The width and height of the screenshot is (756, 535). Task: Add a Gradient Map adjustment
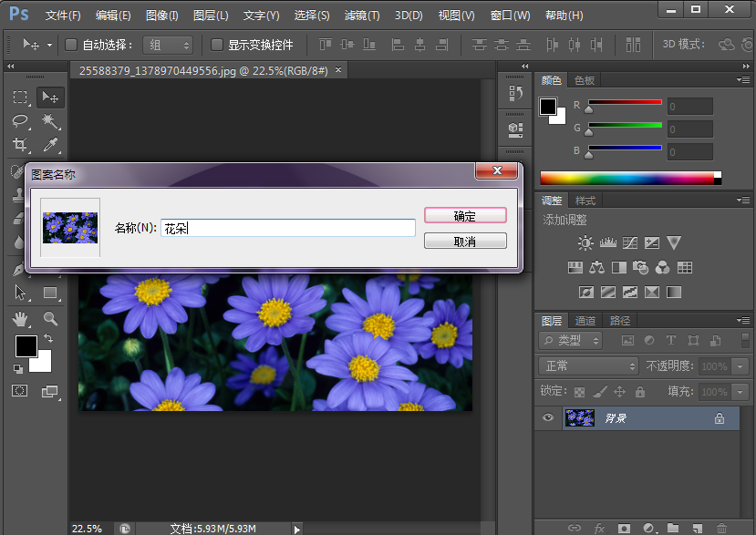[674, 292]
